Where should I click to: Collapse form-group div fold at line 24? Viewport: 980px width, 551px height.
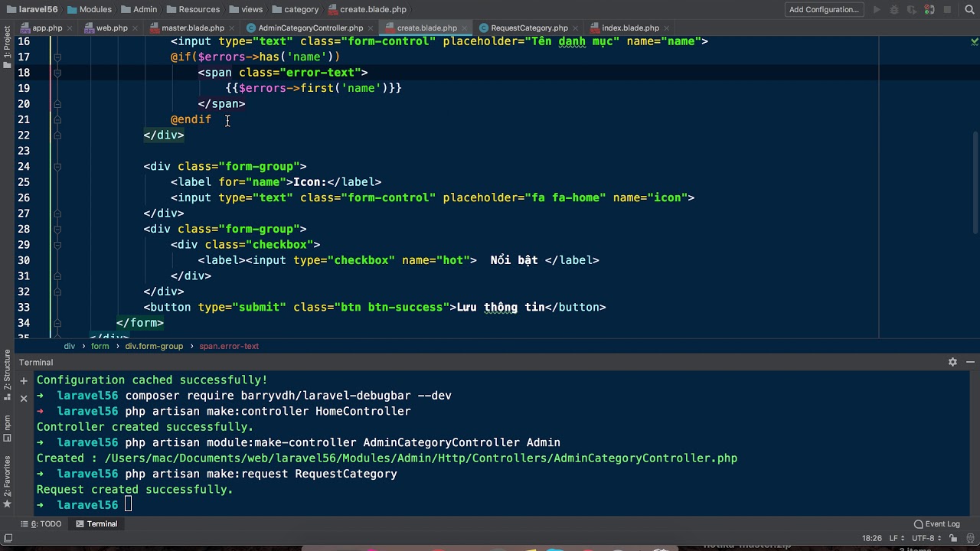(x=57, y=167)
